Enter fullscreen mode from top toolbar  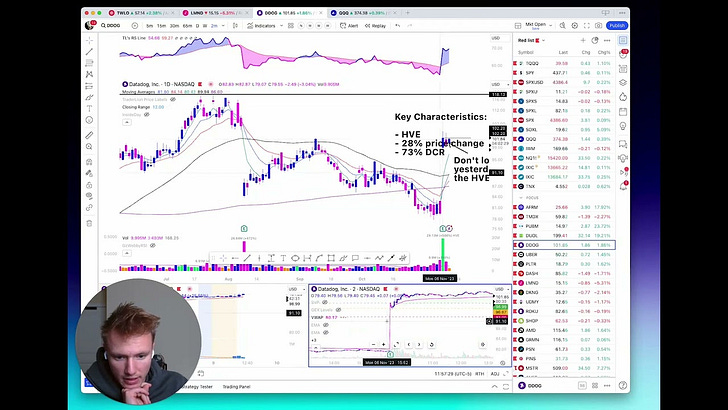coord(587,26)
